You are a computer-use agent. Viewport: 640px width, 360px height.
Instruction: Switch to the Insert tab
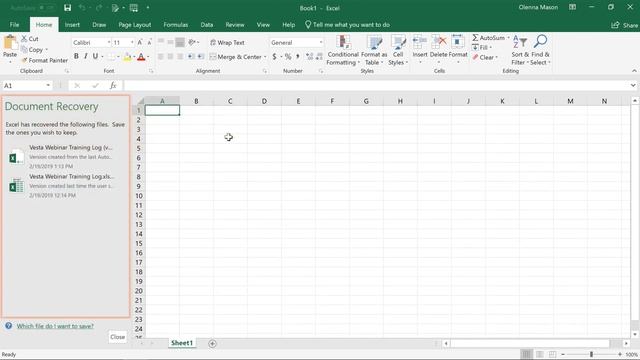(72, 24)
